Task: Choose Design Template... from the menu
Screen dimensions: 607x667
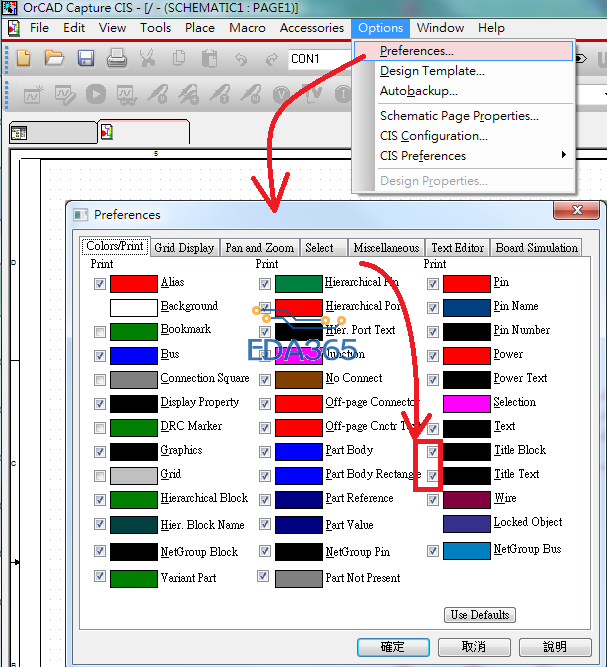Action: 432,71
